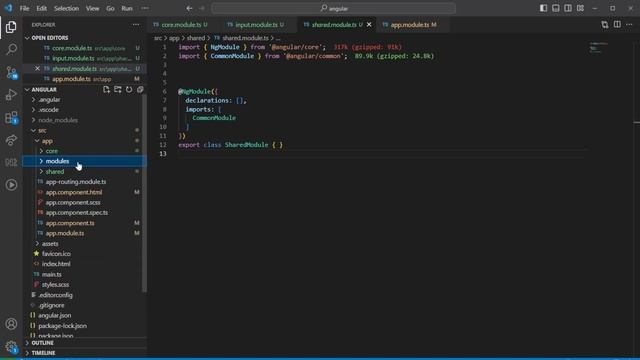Image resolution: width=640 pixels, height=360 pixels.
Task: Click the Explorer tree scrollbar
Action: point(144,192)
